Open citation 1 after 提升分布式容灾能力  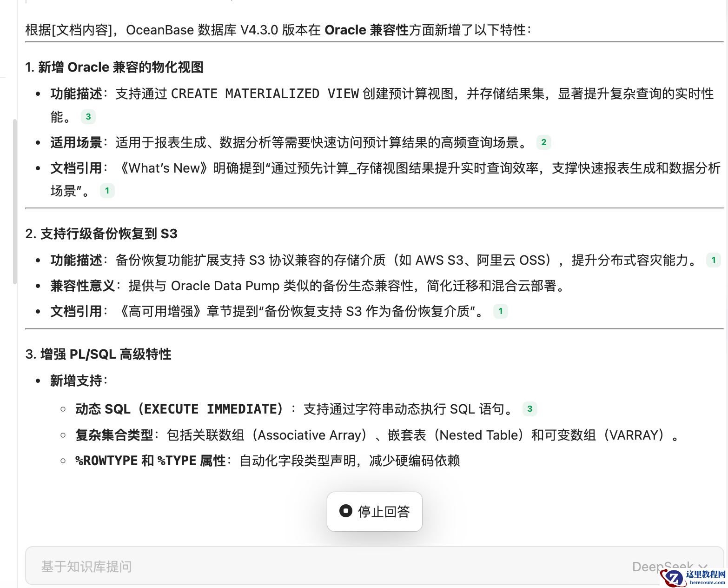[714, 260]
